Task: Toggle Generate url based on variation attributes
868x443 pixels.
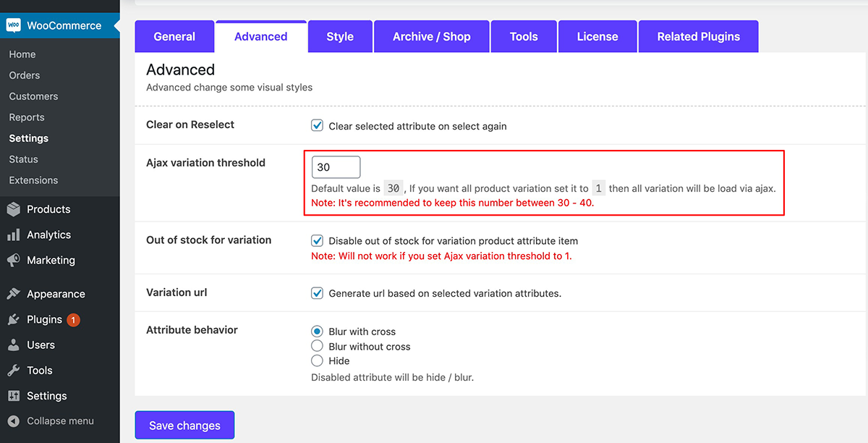Action: click(317, 293)
